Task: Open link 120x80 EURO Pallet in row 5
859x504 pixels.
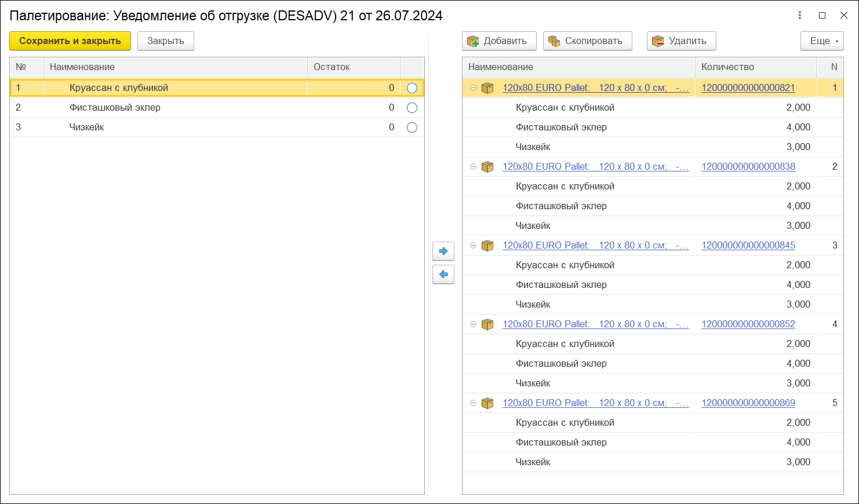Action: [x=596, y=403]
